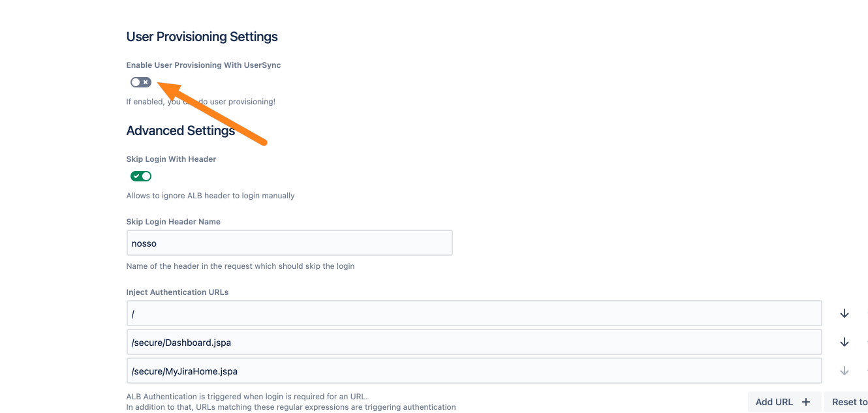Select the /secure/MyJiraHome.jspa URL field
The image size is (868, 413).
474,371
